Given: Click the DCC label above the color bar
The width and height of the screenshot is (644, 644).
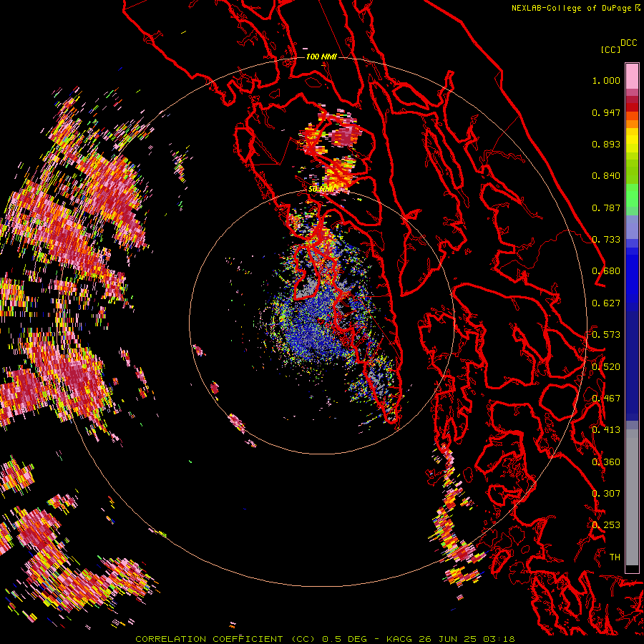Looking at the screenshot, I should (x=628, y=43).
